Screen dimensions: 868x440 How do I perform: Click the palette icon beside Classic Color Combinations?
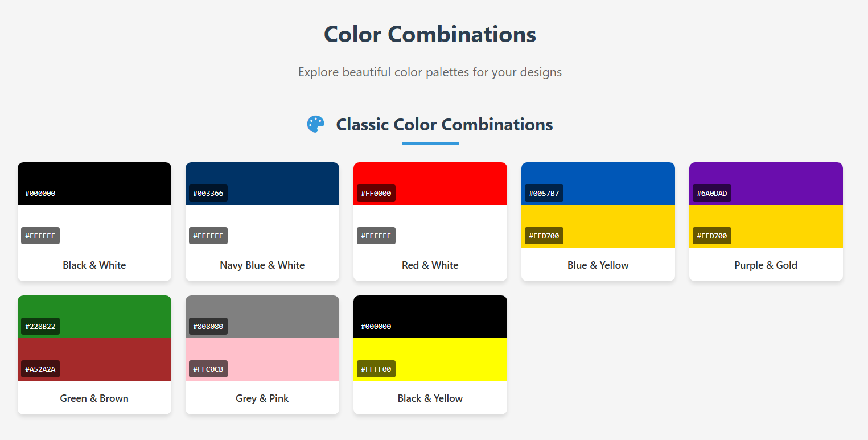(316, 124)
